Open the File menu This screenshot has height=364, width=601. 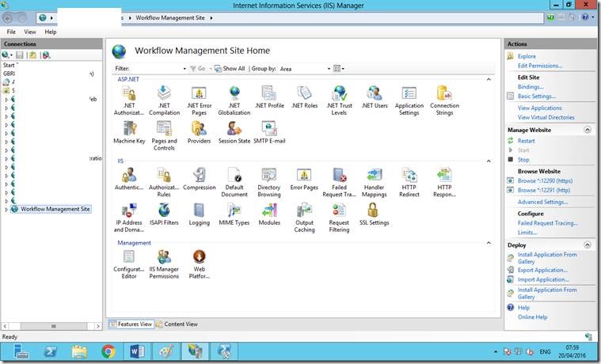[x=11, y=32]
